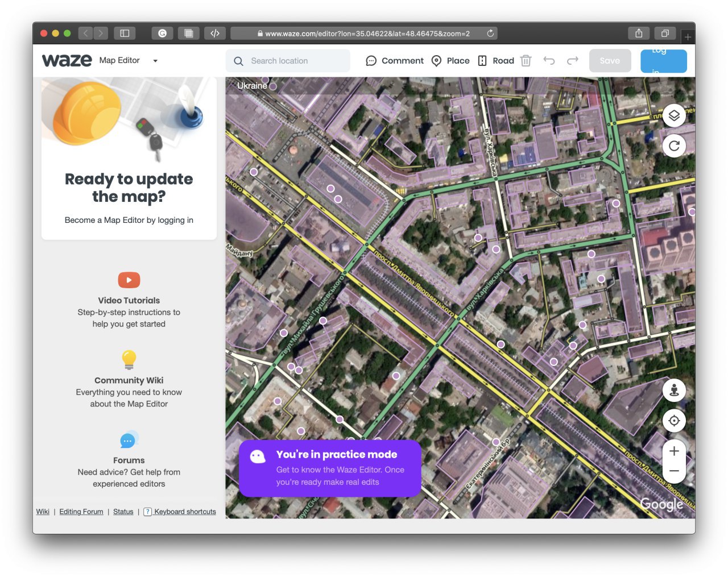Click the code brackets extension icon

(215, 34)
